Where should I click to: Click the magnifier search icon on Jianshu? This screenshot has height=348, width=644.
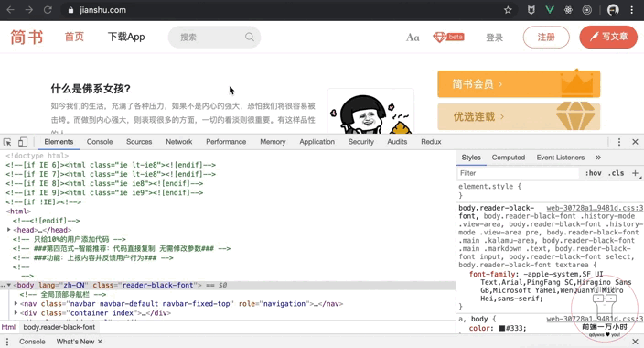250,37
